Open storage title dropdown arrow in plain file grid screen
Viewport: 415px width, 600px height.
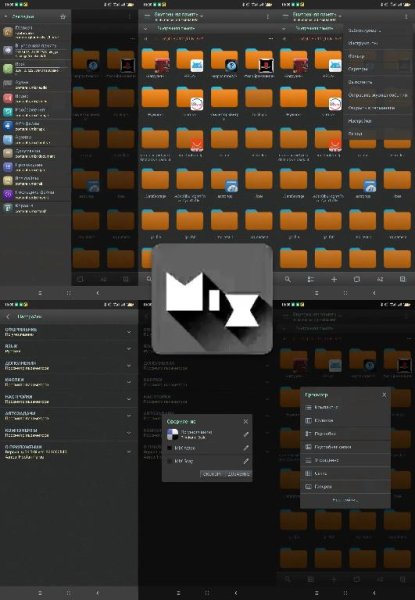click(202, 16)
